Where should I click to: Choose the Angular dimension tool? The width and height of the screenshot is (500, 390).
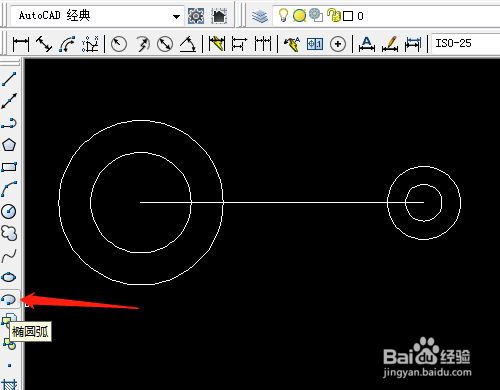click(188, 44)
